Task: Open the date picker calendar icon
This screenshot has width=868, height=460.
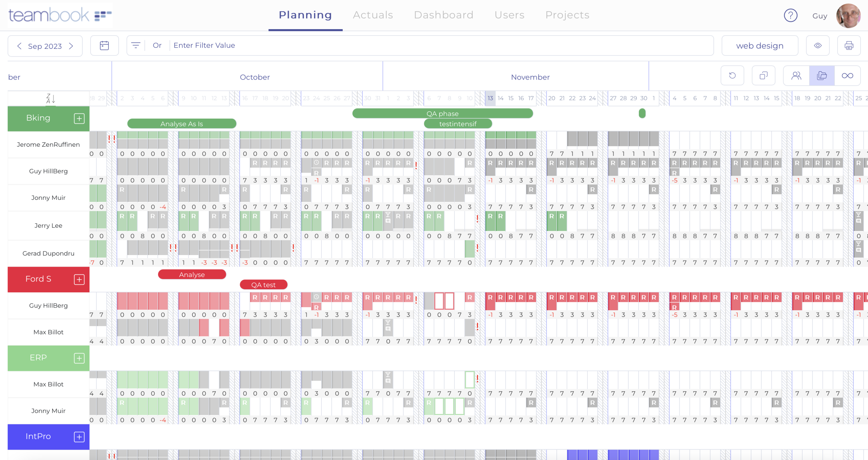Action: click(x=104, y=45)
